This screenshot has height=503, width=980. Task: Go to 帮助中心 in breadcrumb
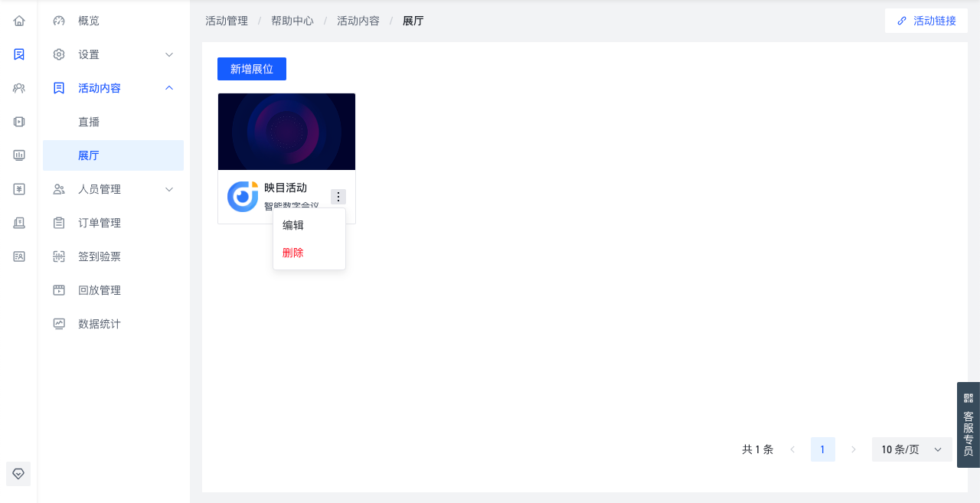[292, 21]
